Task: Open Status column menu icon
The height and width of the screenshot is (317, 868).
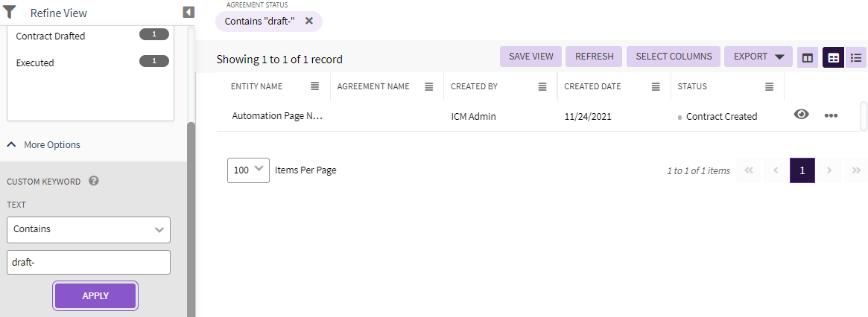Action: click(770, 87)
